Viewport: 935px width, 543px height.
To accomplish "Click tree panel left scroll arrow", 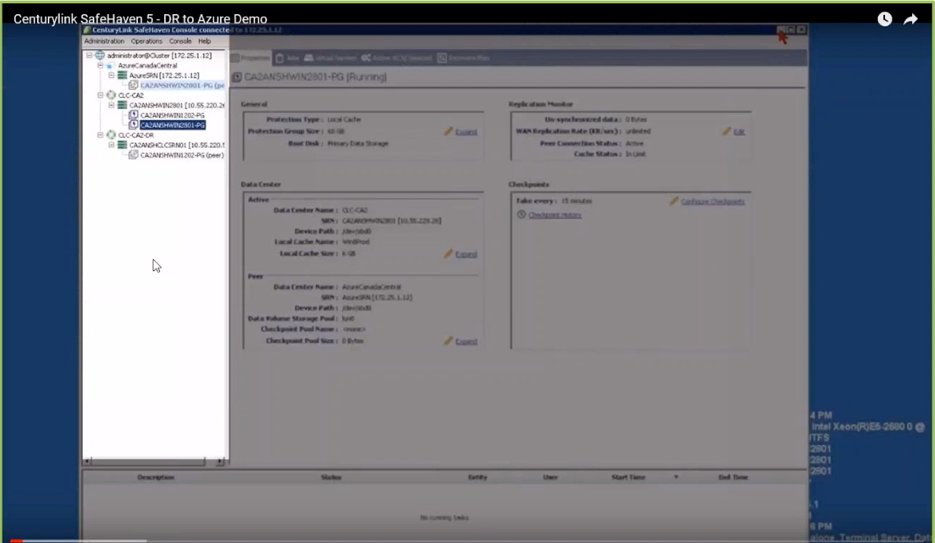I will coord(87,461).
